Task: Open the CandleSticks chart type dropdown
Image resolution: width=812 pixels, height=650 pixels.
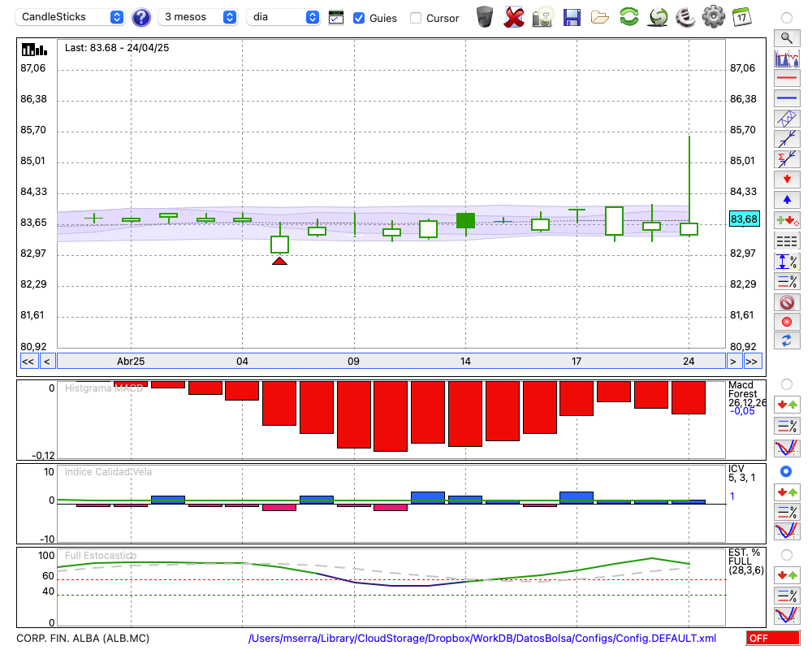Action: (70, 17)
